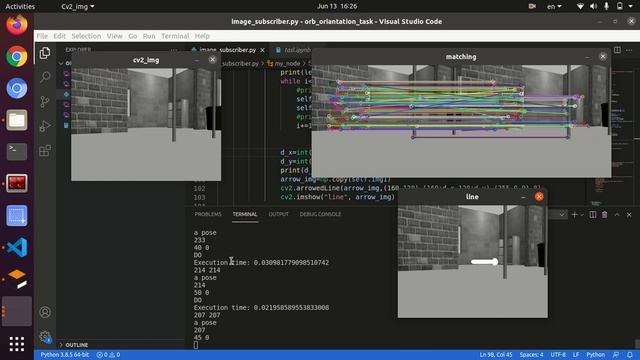Viewport: 640px width, 360px height.
Task: Open the screenshot tool in dock
Action: [x=17, y=216]
